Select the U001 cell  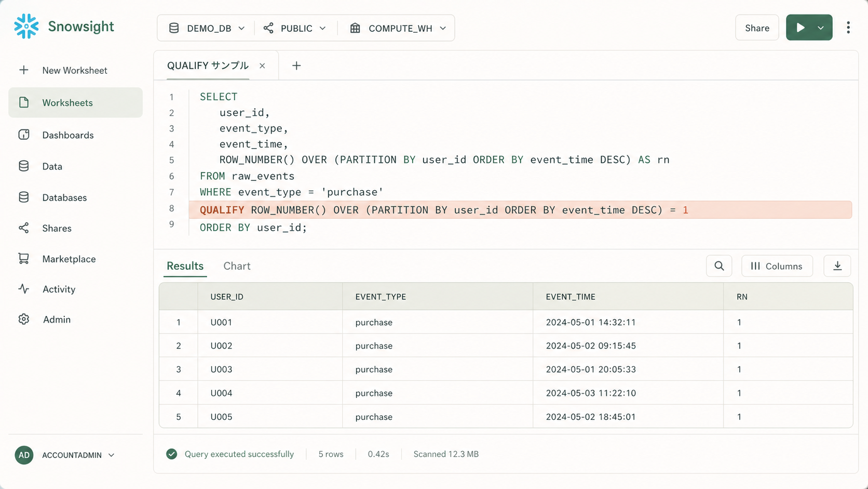[270, 322]
